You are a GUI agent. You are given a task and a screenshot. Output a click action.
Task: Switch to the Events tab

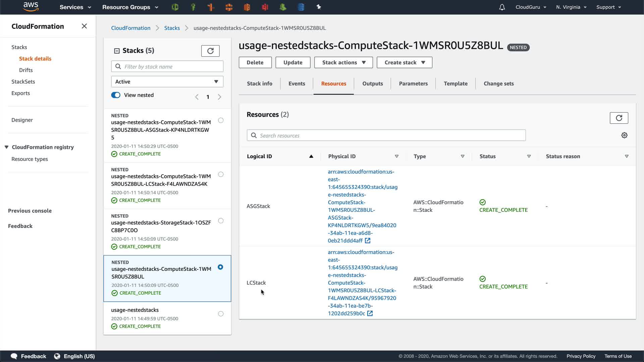(x=297, y=84)
